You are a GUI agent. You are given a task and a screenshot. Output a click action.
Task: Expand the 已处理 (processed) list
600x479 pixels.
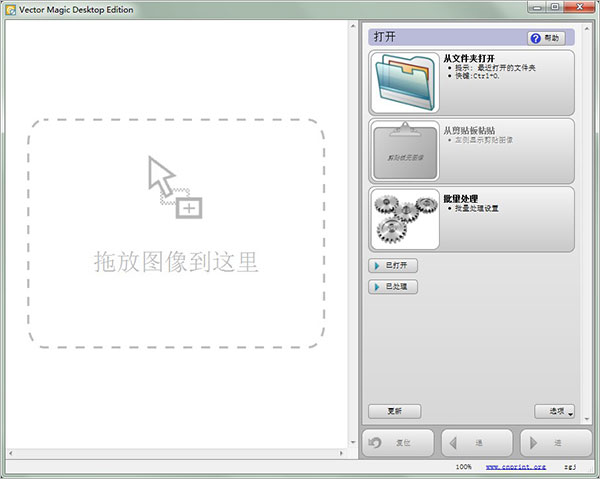394,287
